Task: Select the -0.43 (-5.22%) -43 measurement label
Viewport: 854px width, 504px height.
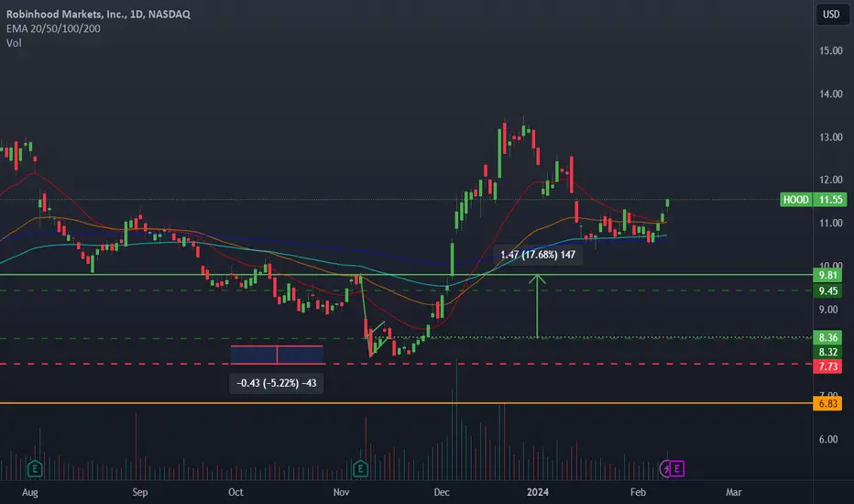Action: point(277,383)
